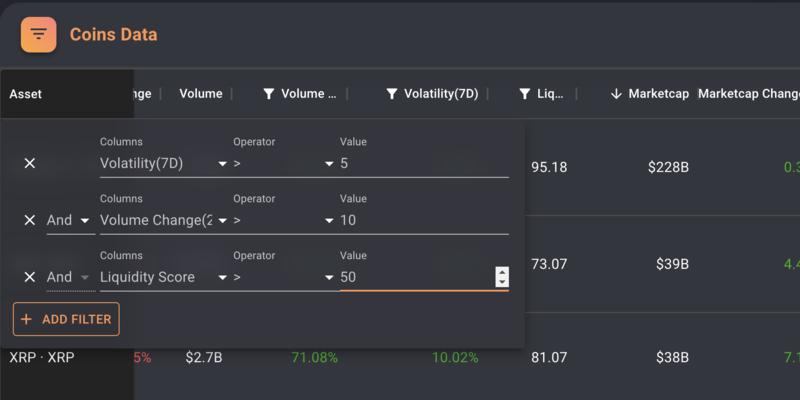Click filter icon on Volume Change header
Screen dimensions: 800x400
click(269, 94)
